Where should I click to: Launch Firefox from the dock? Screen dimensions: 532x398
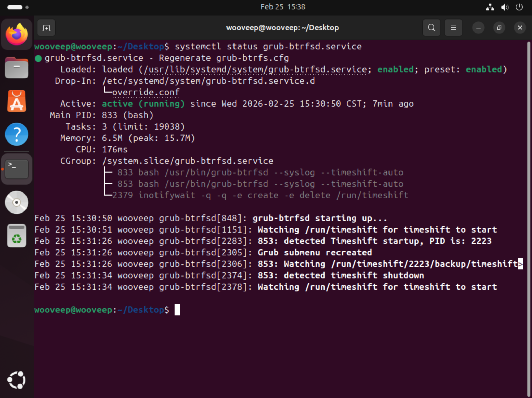[x=17, y=35]
